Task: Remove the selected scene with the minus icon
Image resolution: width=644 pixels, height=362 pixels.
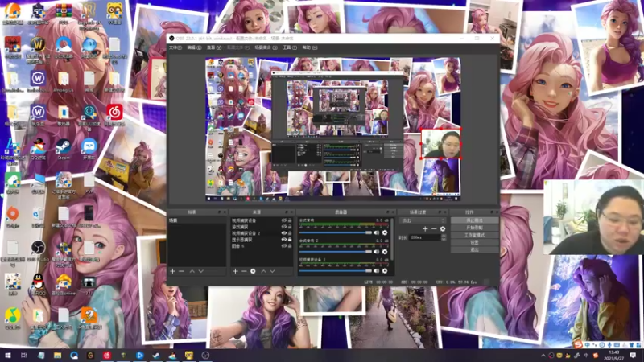Action: [182, 271]
